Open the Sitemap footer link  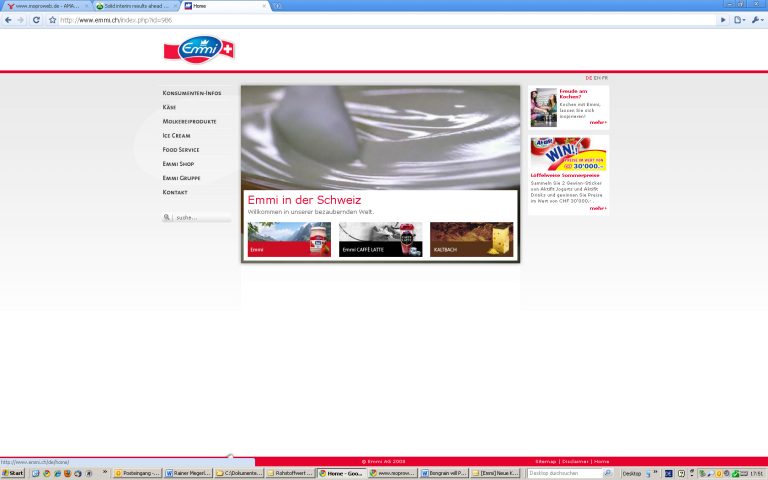(x=546, y=461)
